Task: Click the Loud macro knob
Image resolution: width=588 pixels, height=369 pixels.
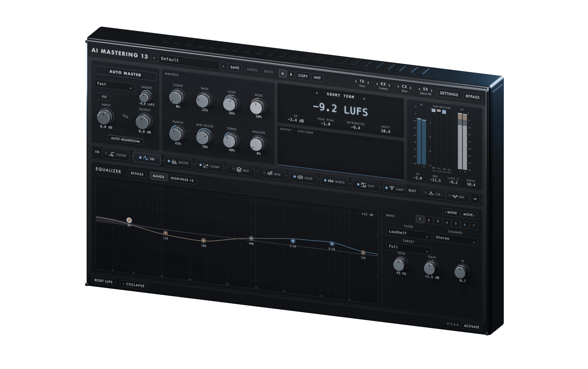Action: pyautogui.click(x=230, y=103)
